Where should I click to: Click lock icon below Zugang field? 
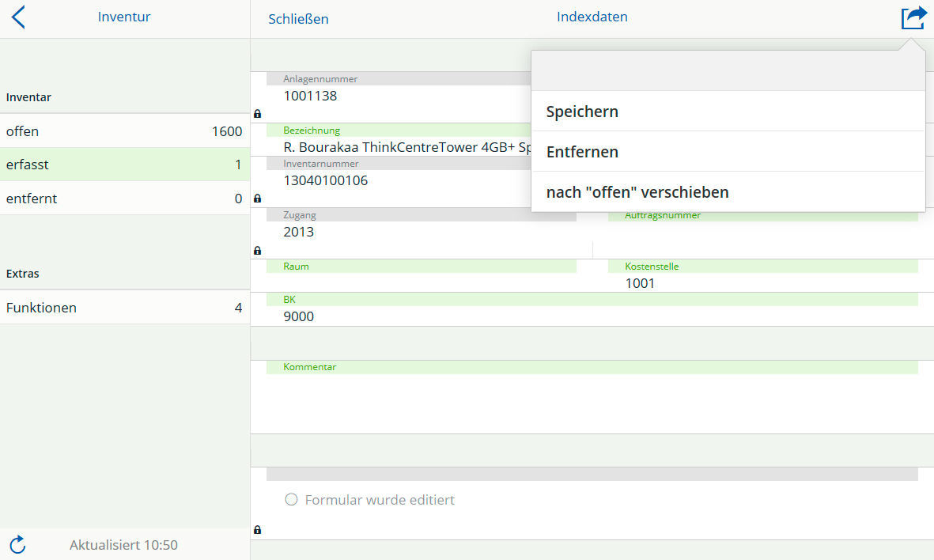[257, 250]
